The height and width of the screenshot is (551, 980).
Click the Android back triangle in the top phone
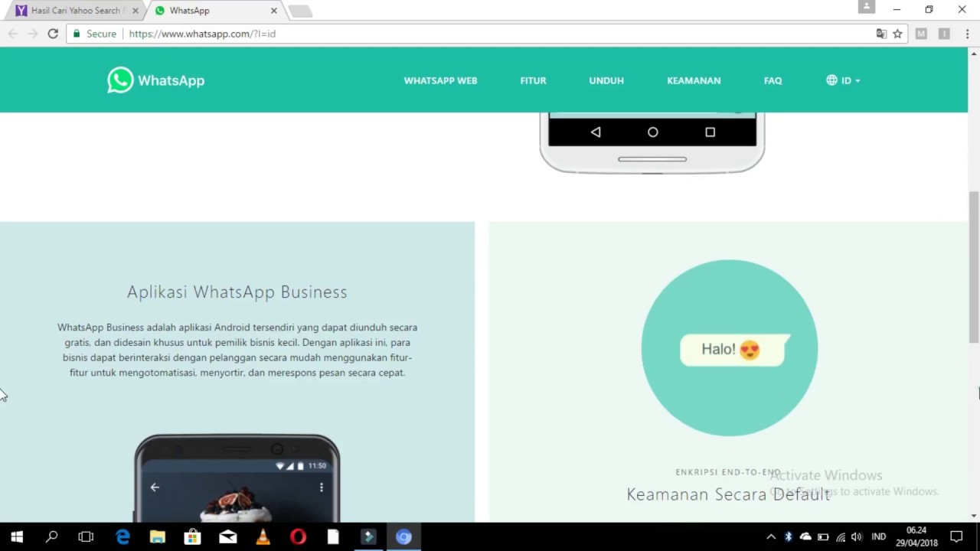pyautogui.click(x=596, y=132)
